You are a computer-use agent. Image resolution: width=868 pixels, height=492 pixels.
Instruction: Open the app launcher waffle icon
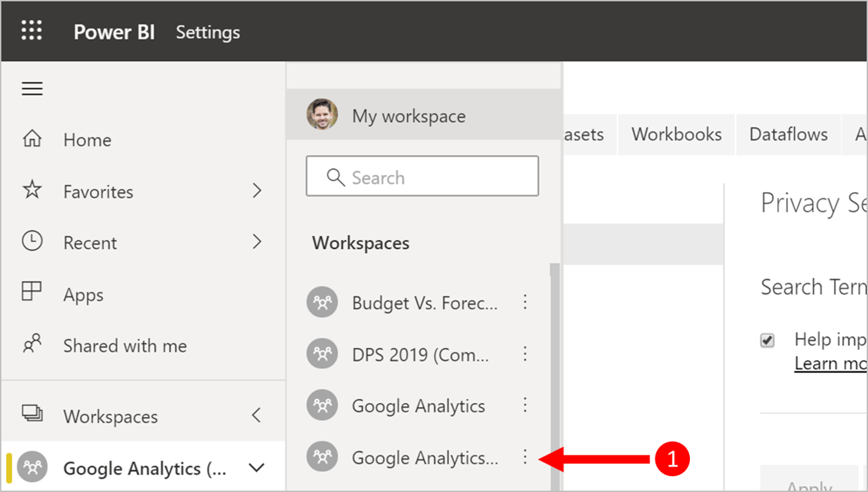(32, 31)
